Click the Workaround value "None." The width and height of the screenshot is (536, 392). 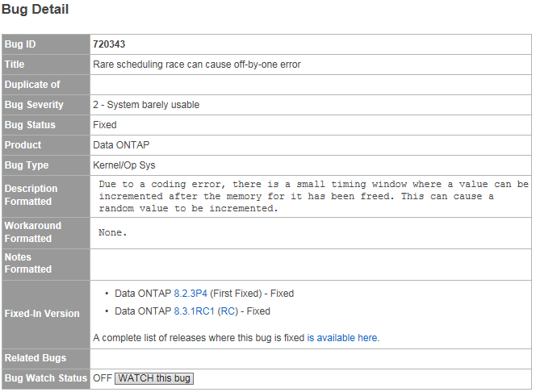coord(112,232)
